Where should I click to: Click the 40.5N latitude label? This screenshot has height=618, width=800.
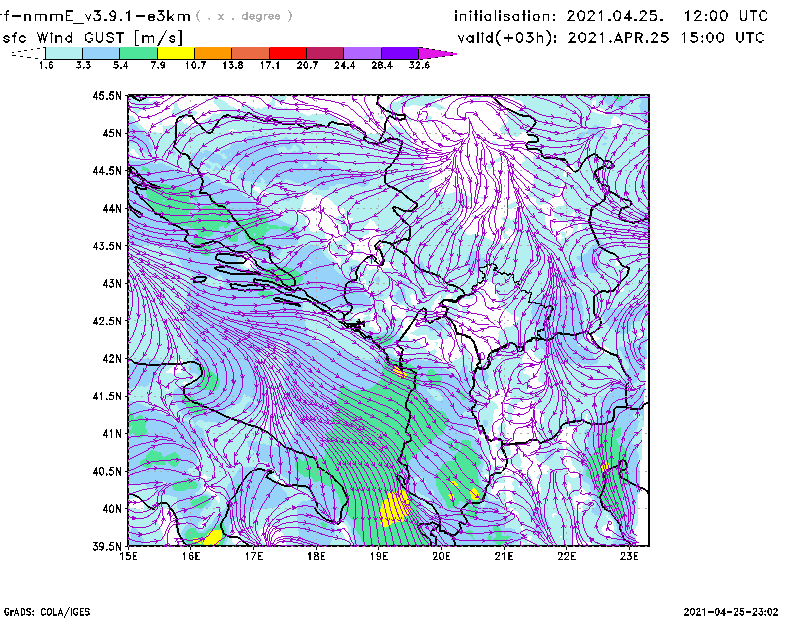point(107,472)
